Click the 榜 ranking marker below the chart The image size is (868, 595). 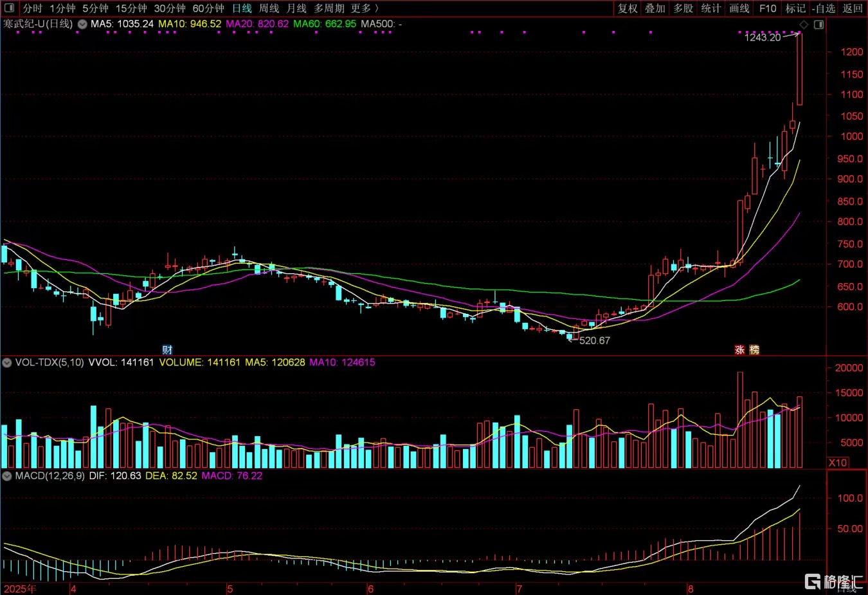(754, 350)
